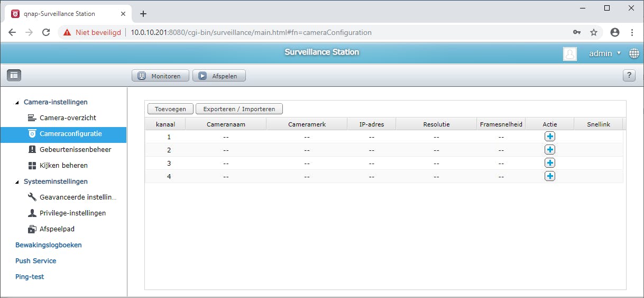The image size is (644, 298).
Task: Collapse the Camera-instellingen tree section
Action: click(x=17, y=103)
